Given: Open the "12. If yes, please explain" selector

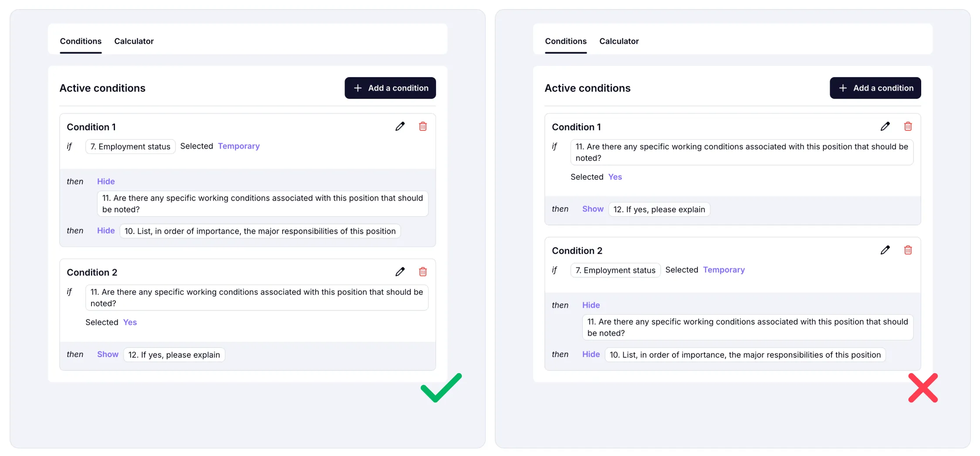Looking at the screenshot, I should pyautogui.click(x=174, y=354).
